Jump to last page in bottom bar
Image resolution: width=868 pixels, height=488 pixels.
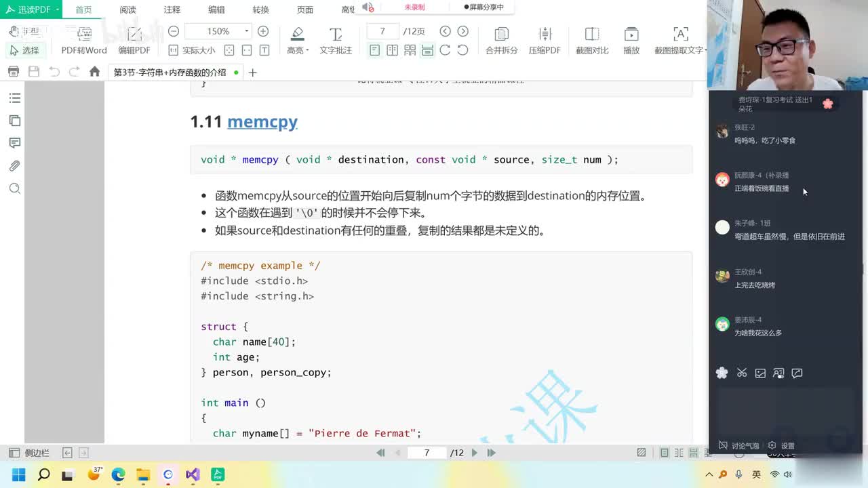[x=492, y=453]
